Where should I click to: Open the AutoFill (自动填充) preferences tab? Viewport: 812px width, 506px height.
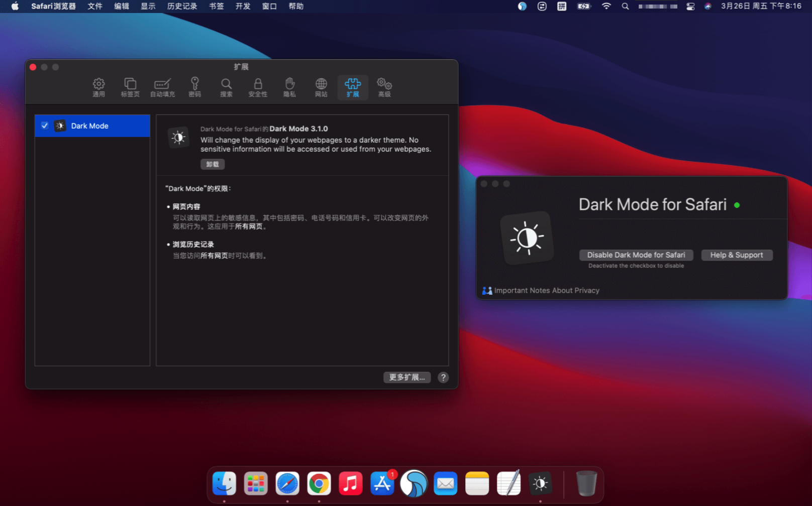click(x=162, y=87)
